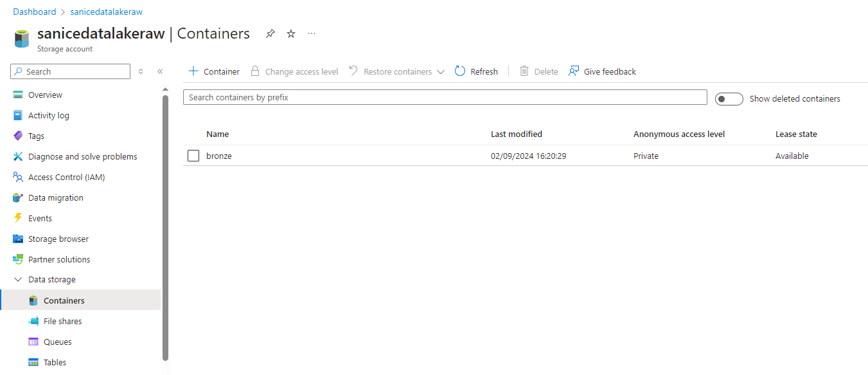The width and height of the screenshot is (868, 375).
Task: Click the Container add button label
Action: point(222,71)
